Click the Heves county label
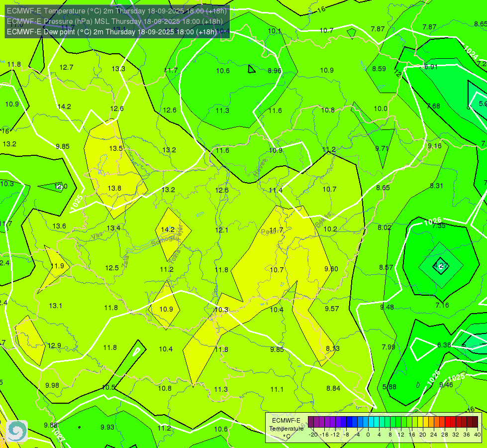 coord(260,168)
